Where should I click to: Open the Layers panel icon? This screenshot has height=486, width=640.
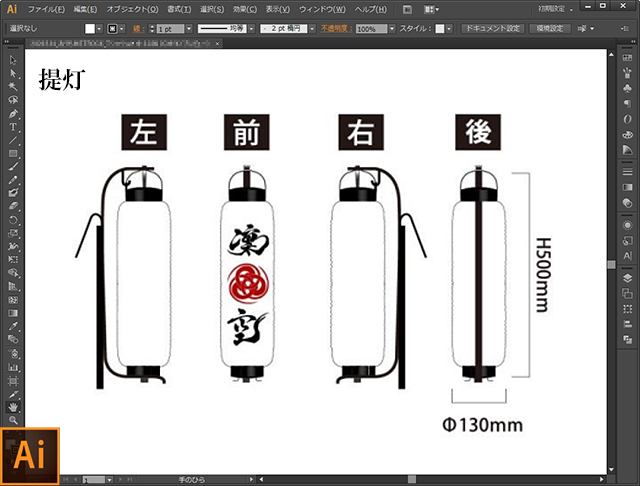[x=627, y=277]
